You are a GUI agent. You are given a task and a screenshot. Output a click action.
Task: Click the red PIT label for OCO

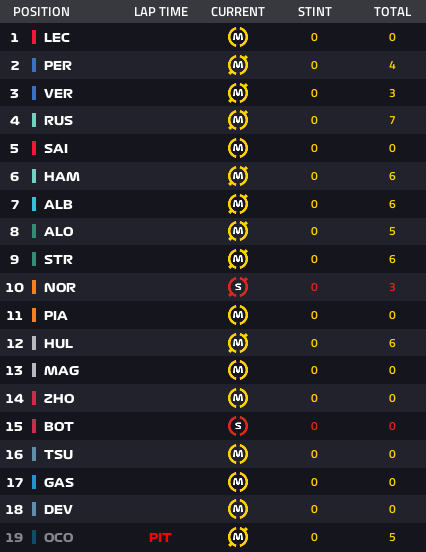[x=160, y=538]
